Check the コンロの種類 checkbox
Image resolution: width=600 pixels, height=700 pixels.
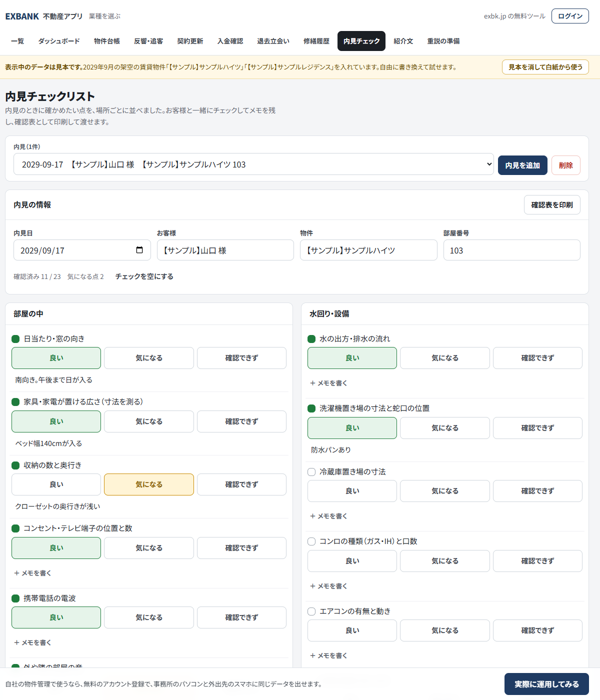click(311, 541)
